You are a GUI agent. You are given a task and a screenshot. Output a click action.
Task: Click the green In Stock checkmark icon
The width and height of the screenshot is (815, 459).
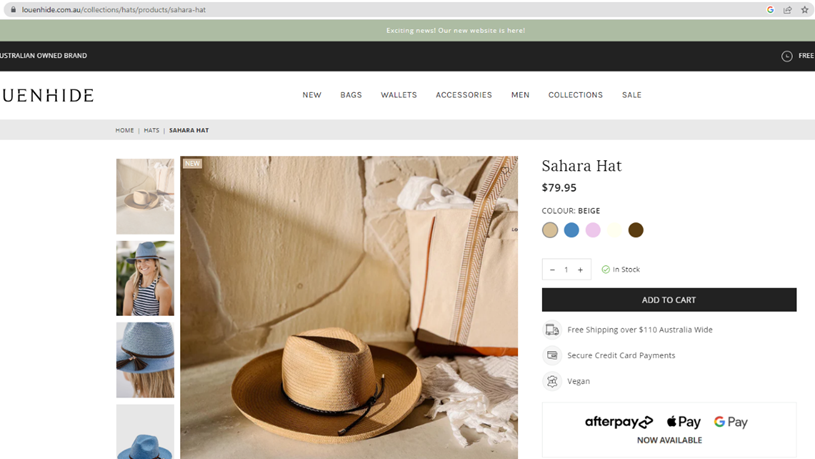point(606,269)
